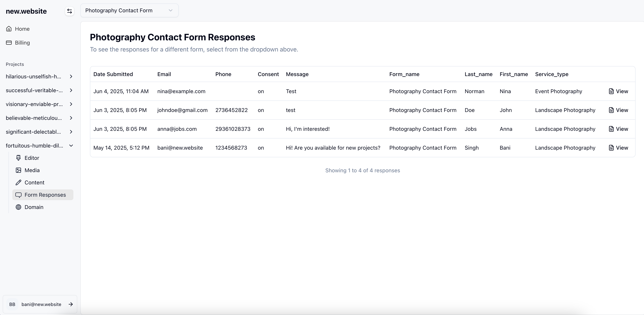View John Doe's response details
This screenshot has width=644, height=315.
pos(618,110)
